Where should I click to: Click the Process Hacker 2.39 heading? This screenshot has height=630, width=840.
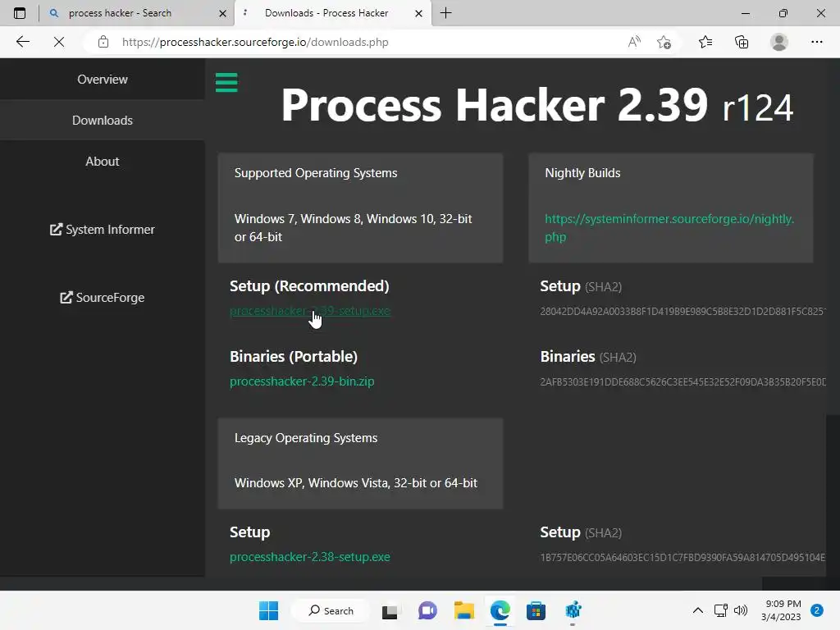(536, 105)
